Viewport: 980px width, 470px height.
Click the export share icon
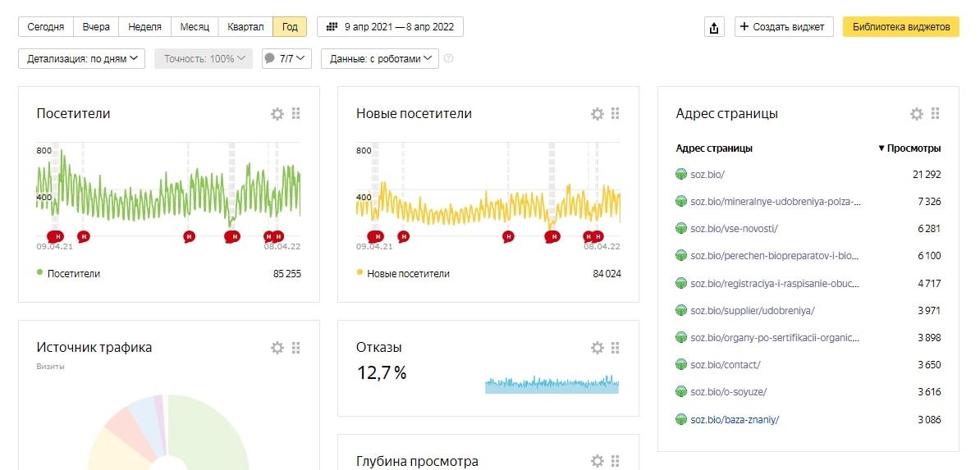[714, 27]
